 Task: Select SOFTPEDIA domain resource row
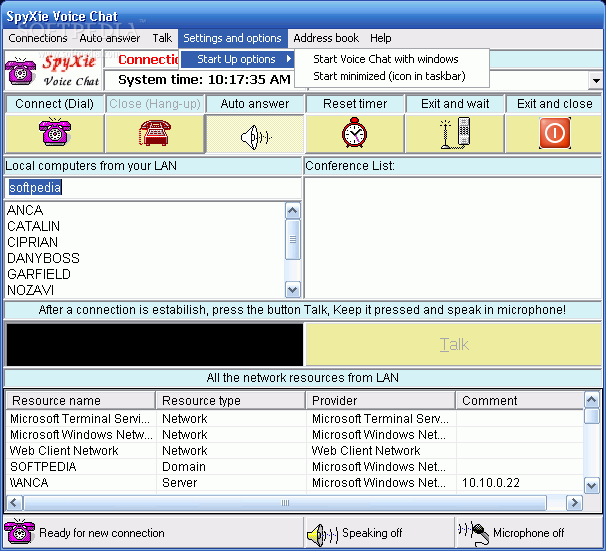(x=295, y=467)
